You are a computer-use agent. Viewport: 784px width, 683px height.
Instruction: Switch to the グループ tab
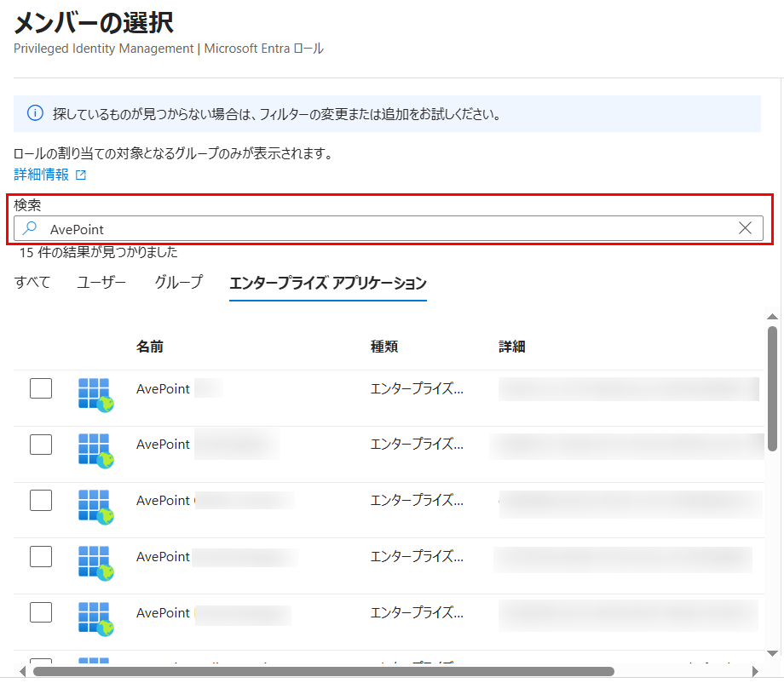(x=178, y=282)
